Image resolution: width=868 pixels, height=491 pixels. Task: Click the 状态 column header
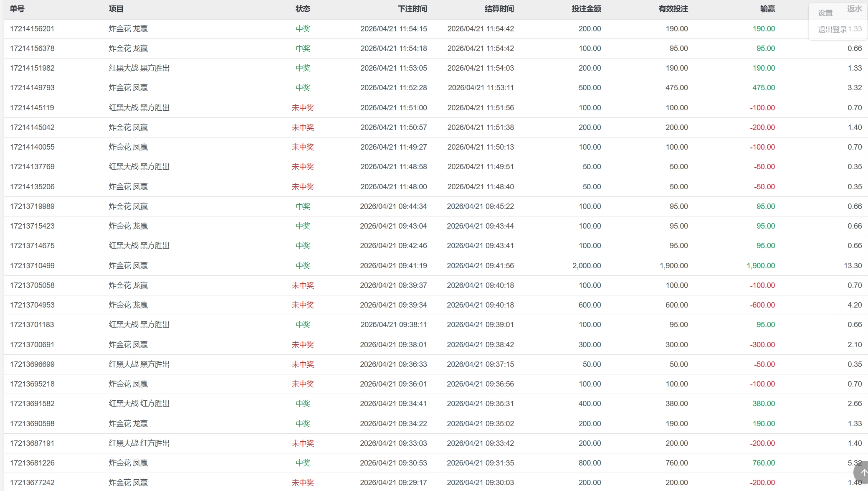[303, 9]
